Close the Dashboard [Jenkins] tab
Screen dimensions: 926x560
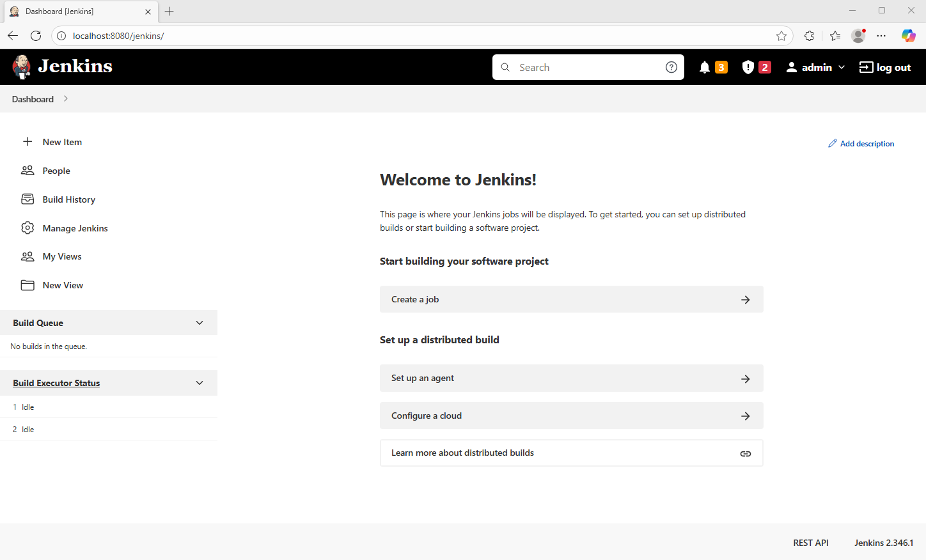point(148,12)
